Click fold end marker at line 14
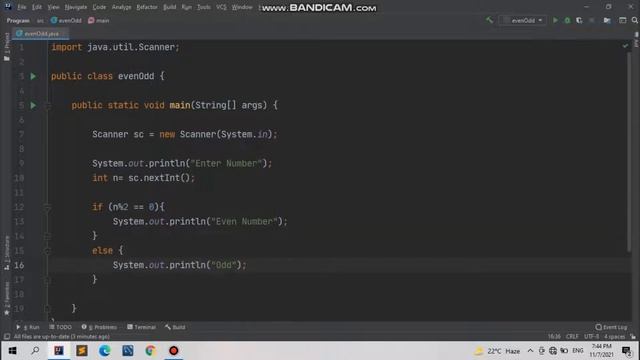Viewport: 640px width, 360px height. [x=47, y=236]
